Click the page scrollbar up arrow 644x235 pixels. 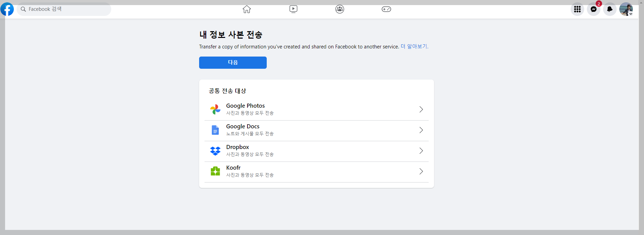(x=641, y=2)
